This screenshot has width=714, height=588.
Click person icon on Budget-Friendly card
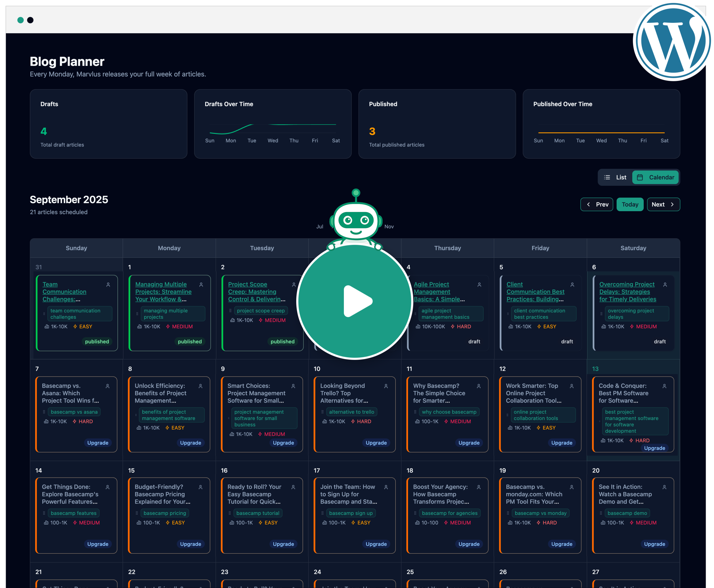click(x=201, y=487)
